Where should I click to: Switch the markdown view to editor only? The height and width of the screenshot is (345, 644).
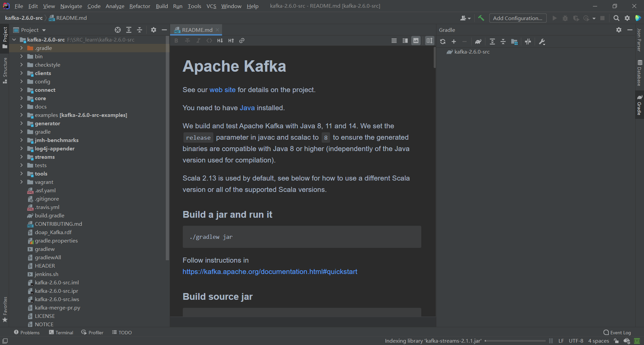pyautogui.click(x=394, y=41)
